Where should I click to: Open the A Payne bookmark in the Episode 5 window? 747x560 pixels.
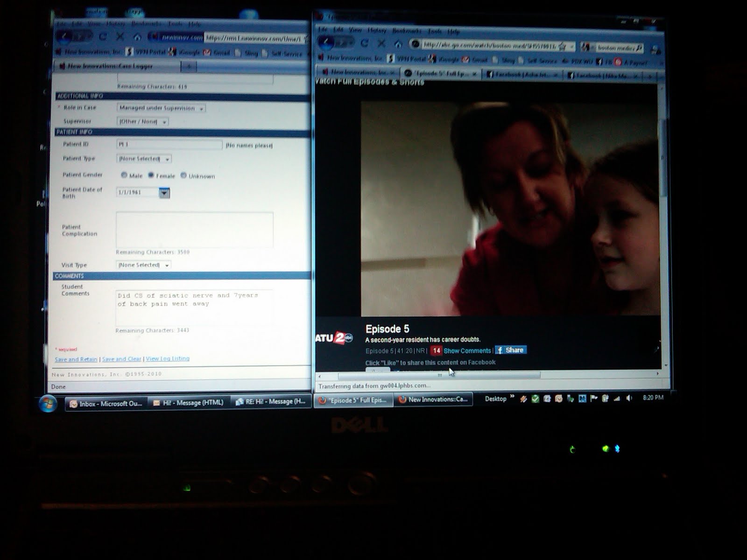click(x=631, y=62)
